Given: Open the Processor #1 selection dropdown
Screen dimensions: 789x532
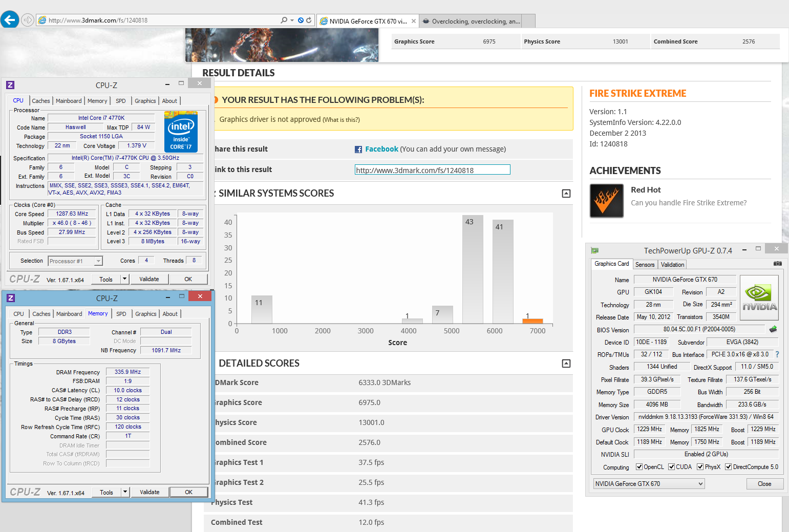Looking at the screenshot, I should (x=75, y=261).
